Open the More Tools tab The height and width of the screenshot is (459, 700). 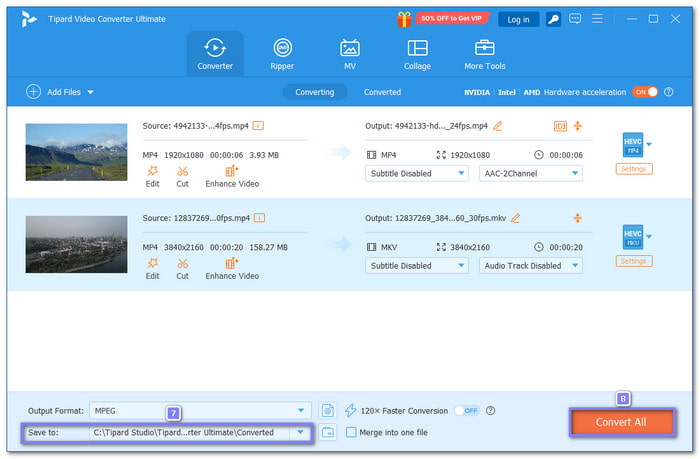(485, 54)
